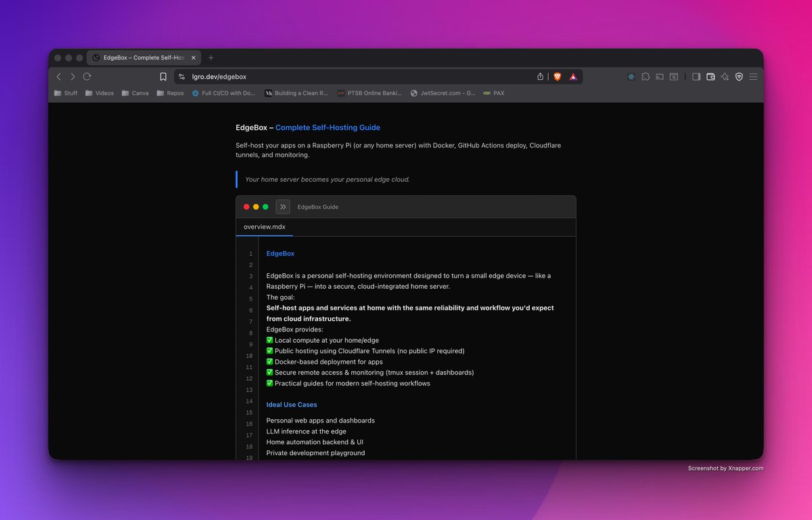Click 'The goal:' line in the guide

[x=281, y=298]
